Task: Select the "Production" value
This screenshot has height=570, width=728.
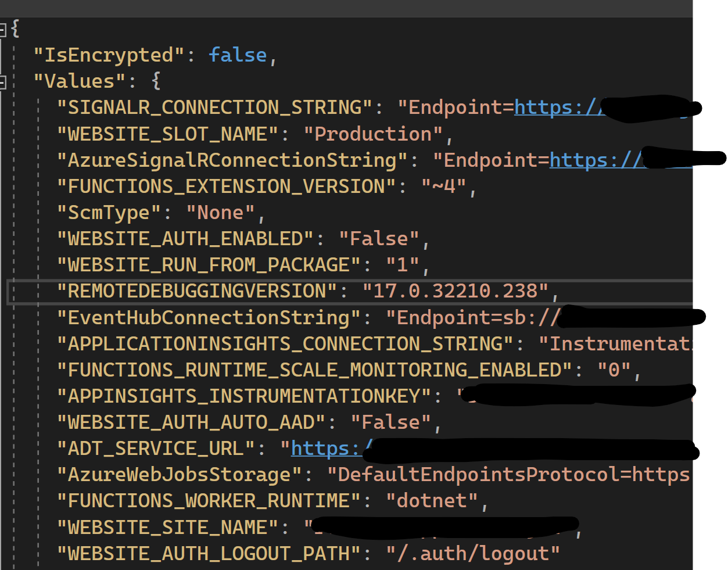Action: (x=373, y=134)
